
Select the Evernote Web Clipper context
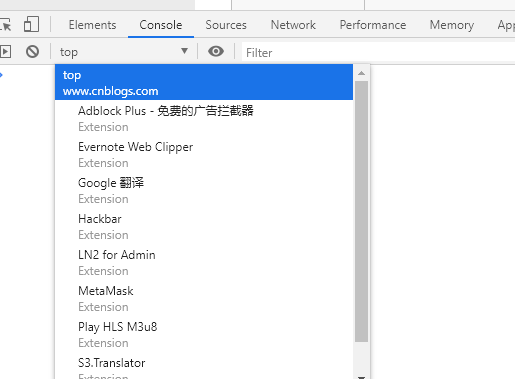204,154
